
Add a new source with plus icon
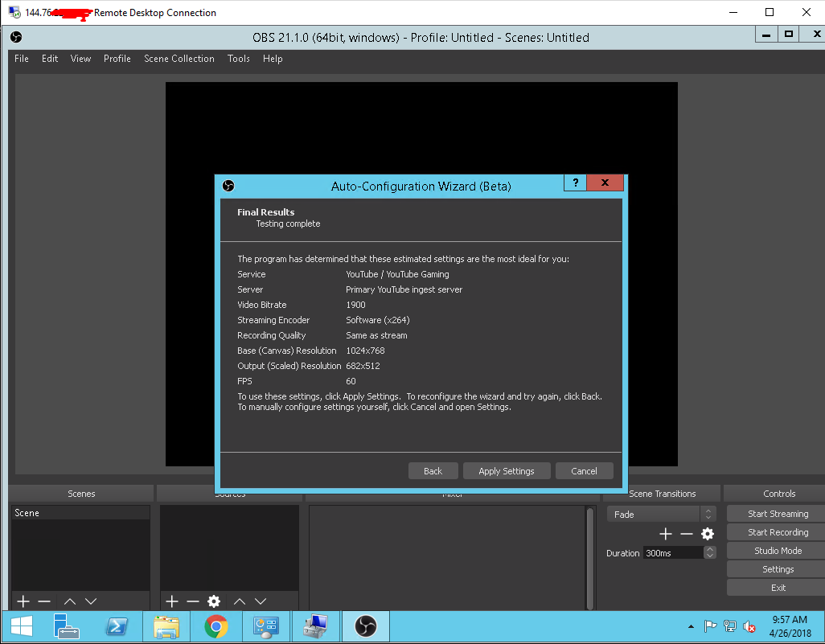[x=172, y=601]
